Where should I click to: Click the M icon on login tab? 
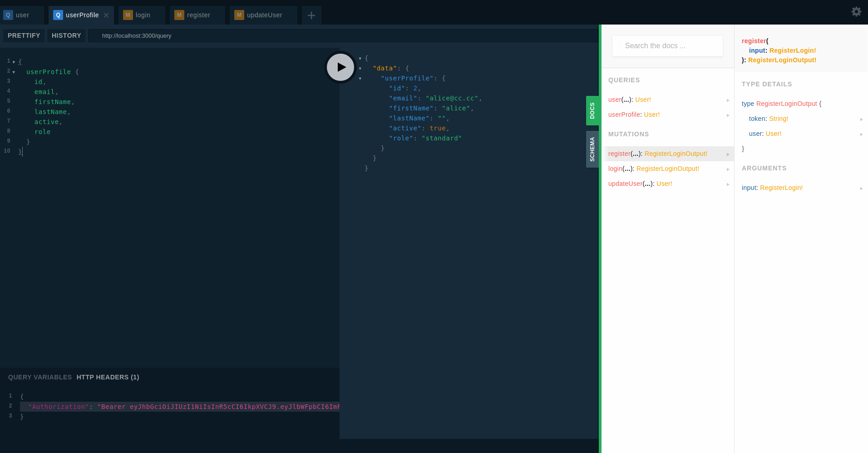point(128,15)
